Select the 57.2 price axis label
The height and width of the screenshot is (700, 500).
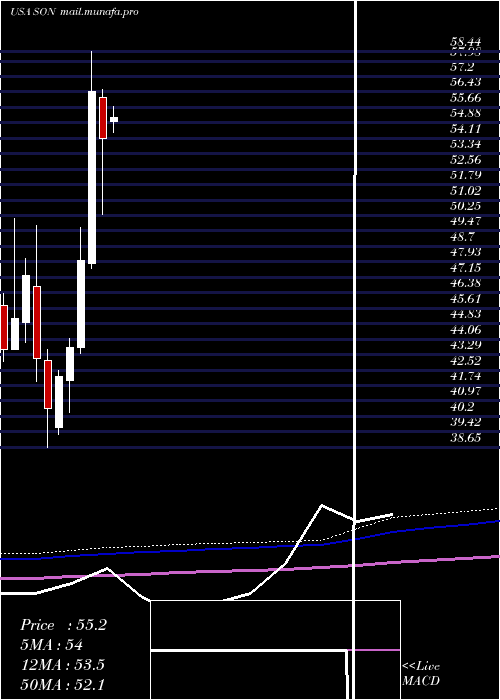(x=462, y=67)
